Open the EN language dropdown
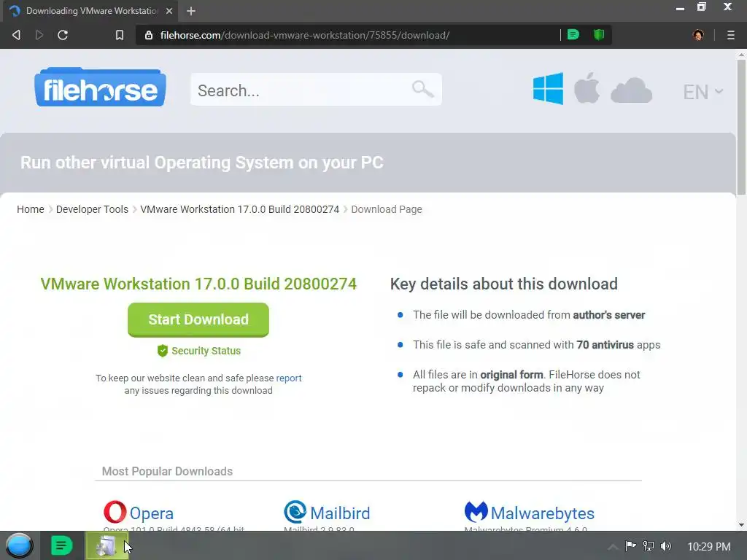The height and width of the screenshot is (560, 747). (703, 92)
